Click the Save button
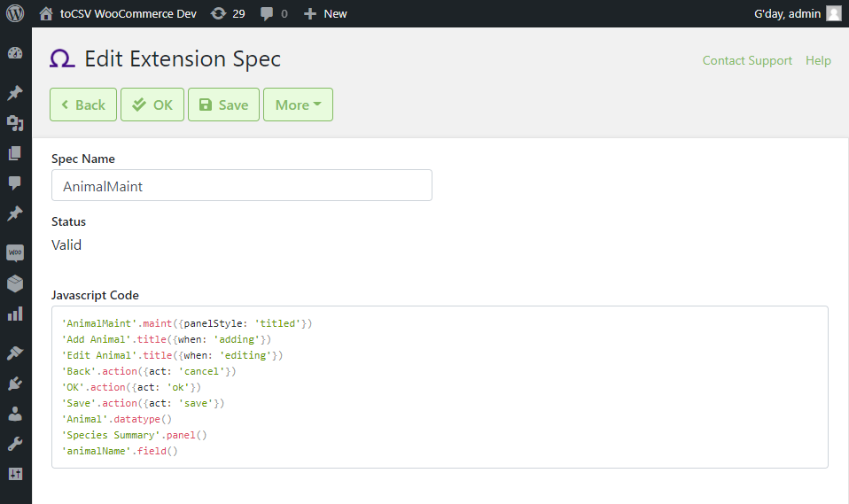 tap(223, 105)
